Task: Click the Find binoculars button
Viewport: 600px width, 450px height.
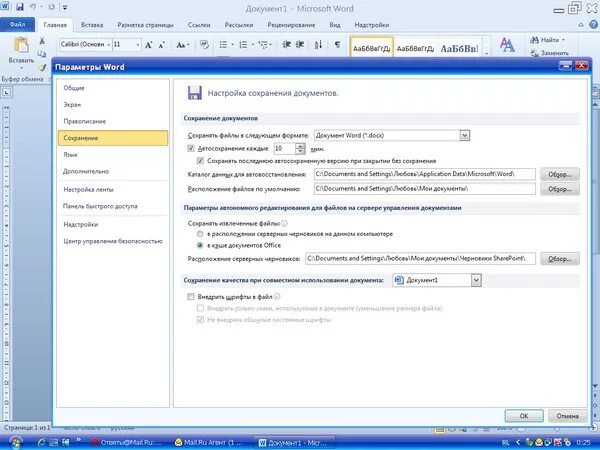Action: point(548,40)
